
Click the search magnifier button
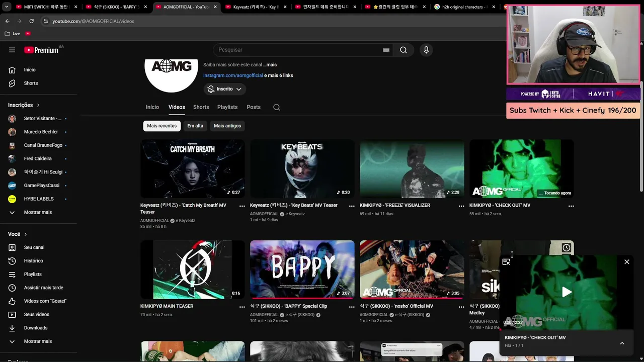tap(404, 50)
